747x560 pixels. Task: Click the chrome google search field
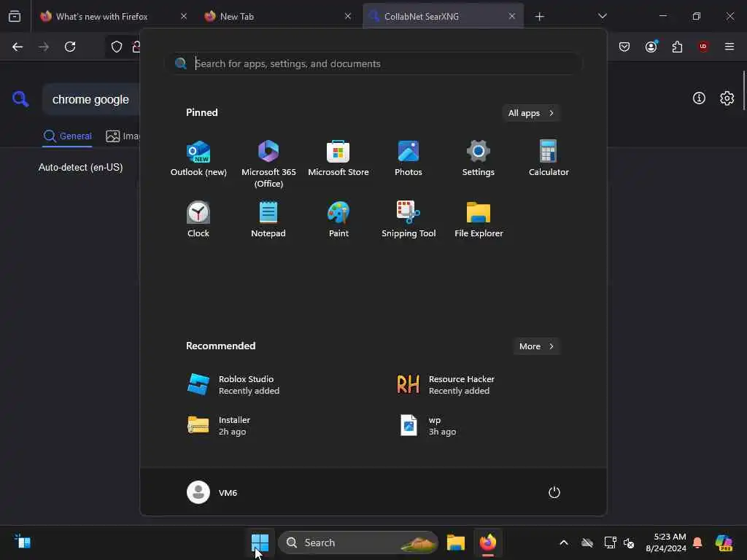coord(91,99)
